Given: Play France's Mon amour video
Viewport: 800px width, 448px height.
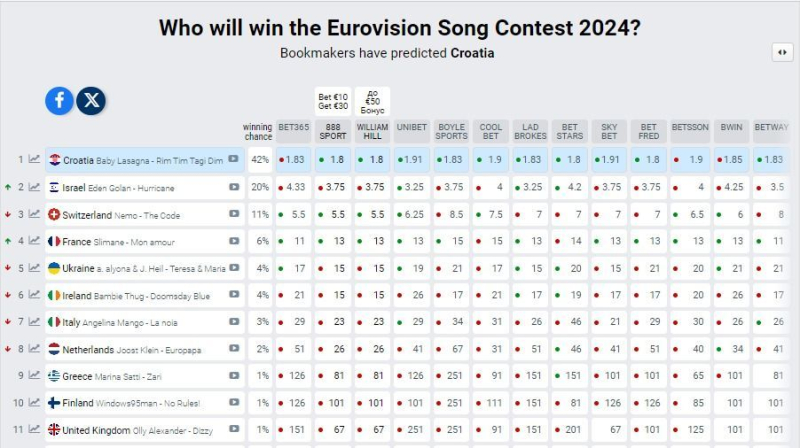Looking at the screenshot, I should click(234, 241).
